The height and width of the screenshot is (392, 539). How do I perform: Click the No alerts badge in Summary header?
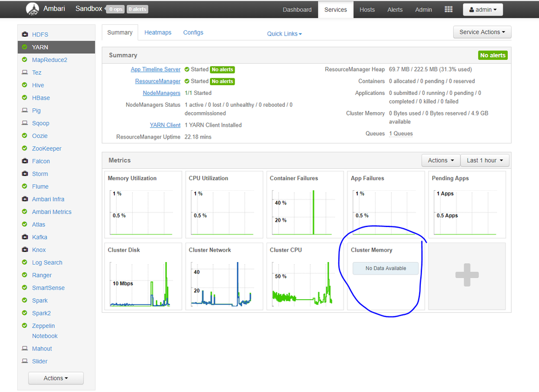493,56
